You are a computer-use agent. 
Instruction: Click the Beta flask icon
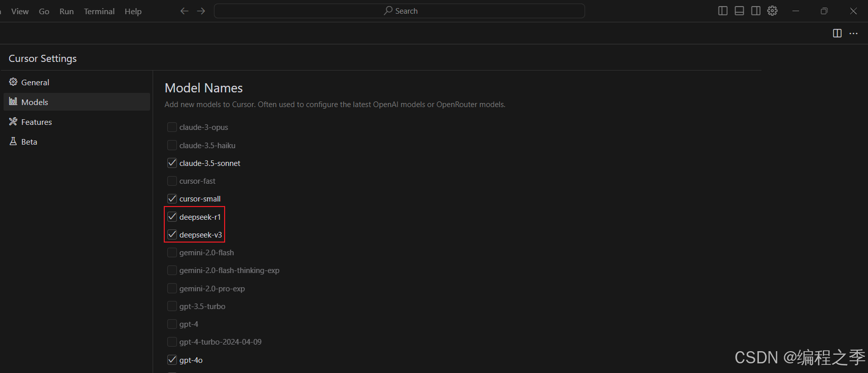[13, 141]
